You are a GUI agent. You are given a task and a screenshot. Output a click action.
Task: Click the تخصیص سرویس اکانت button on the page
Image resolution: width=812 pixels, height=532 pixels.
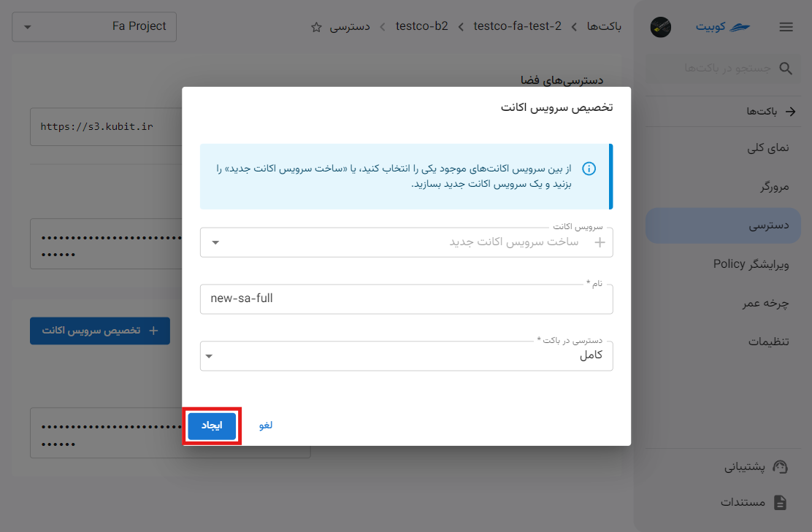point(100,331)
